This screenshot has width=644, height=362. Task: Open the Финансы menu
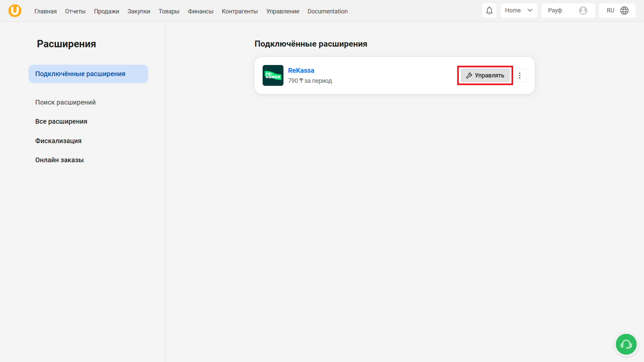(x=200, y=11)
